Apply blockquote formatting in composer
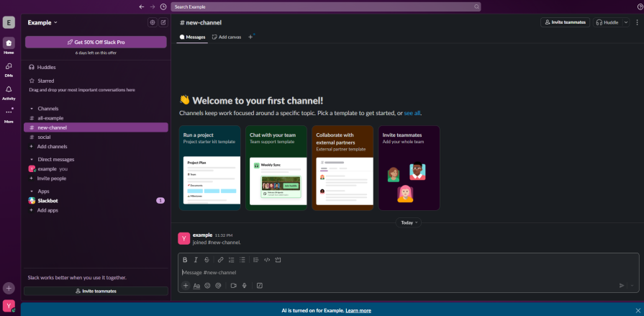This screenshot has width=644, height=316. tap(256, 260)
